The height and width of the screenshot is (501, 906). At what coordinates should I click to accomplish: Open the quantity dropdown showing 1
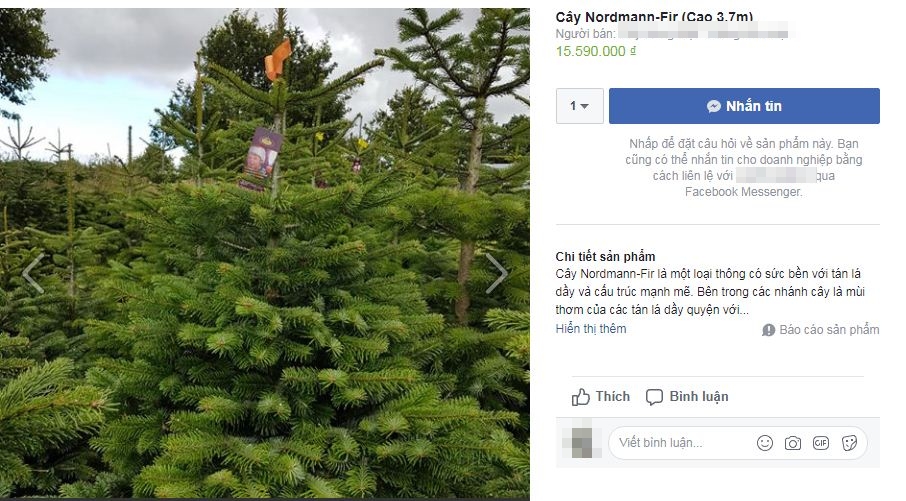coord(580,106)
